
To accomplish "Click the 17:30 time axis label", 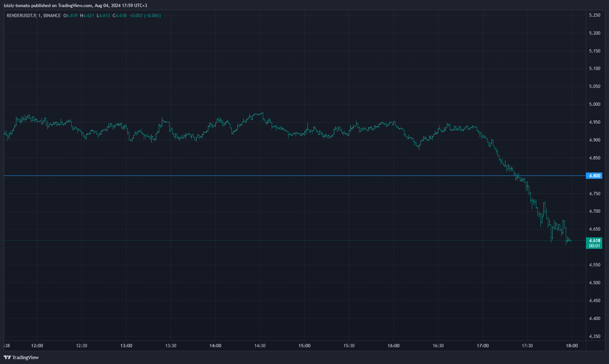I will coord(527,346).
